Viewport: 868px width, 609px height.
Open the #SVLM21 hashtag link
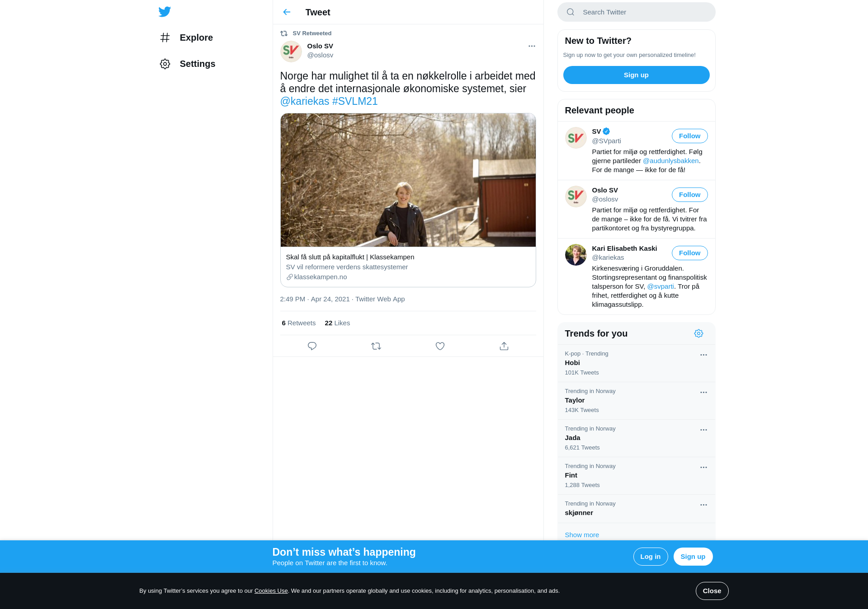tap(355, 101)
